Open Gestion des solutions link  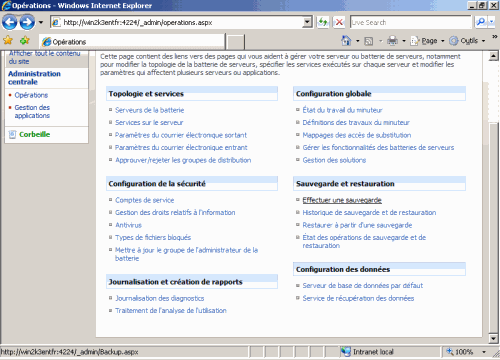click(334, 160)
